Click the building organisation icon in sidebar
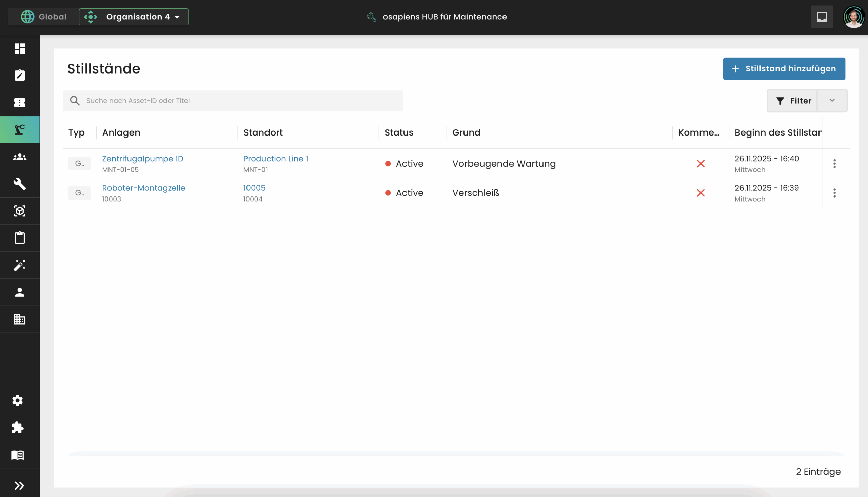868x497 pixels. click(19, 319)
